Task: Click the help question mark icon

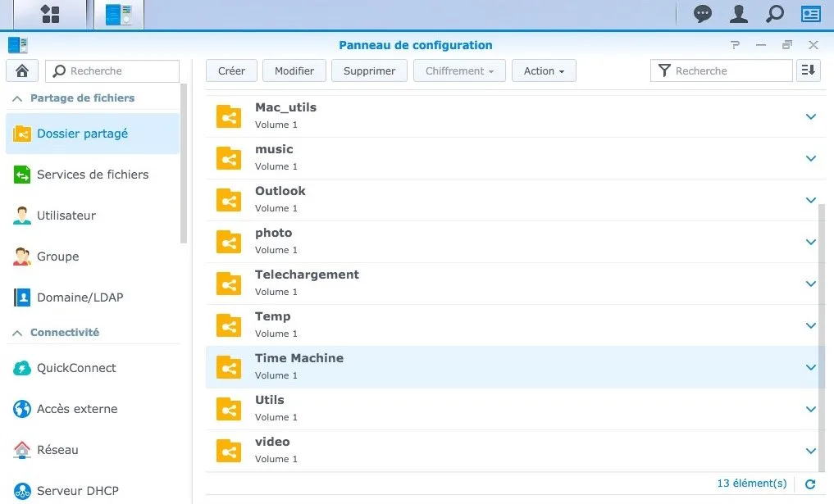Action: [x=735, y=45]
